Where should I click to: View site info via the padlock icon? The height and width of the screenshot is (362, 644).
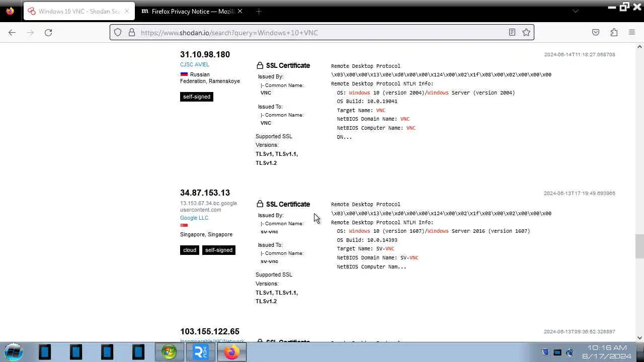click(x=132, y=32)
